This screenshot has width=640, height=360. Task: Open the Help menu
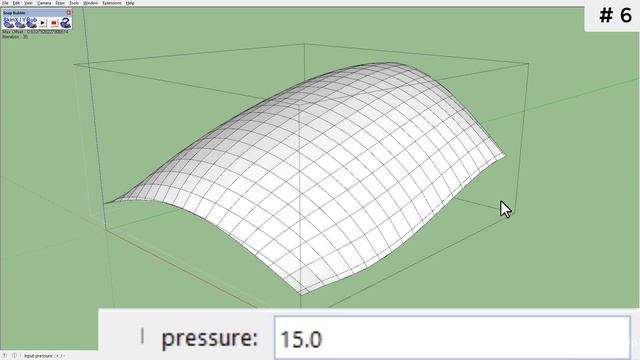(x=130, y=3)
